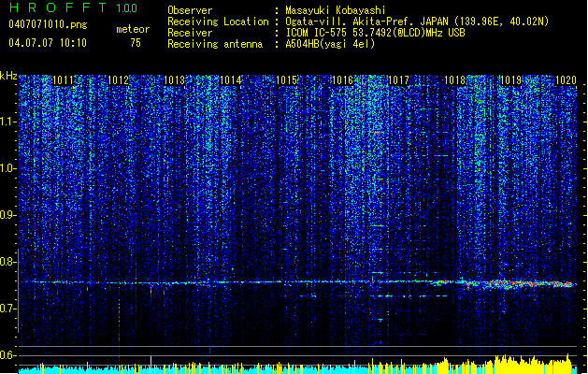Click the 1020 time marker
This screenshot has height=374, width=588.
point(566,80)
